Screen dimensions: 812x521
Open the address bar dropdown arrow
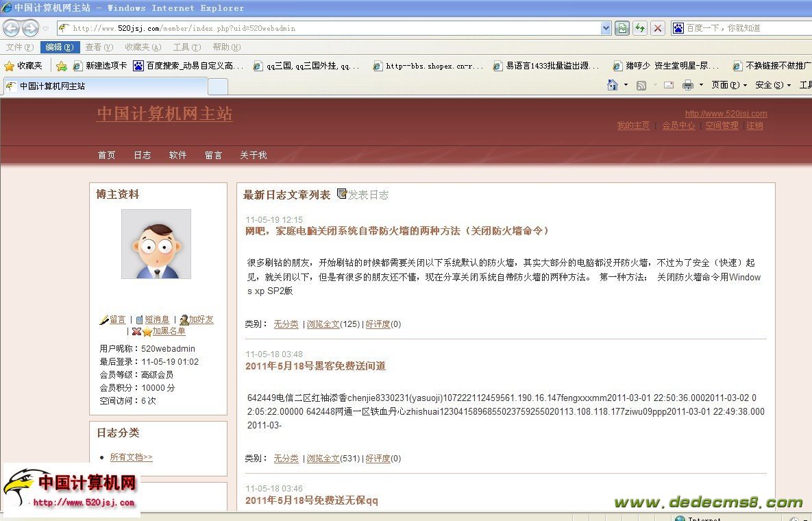(606, 28)
